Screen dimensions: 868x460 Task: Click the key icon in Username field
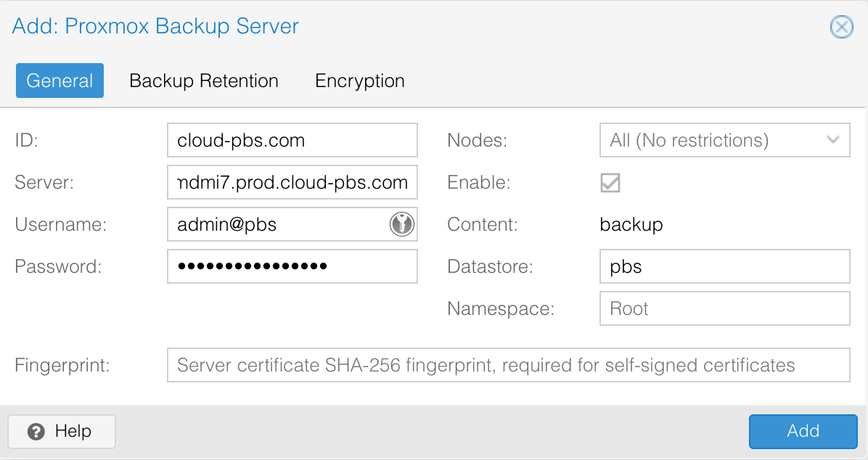401,224
